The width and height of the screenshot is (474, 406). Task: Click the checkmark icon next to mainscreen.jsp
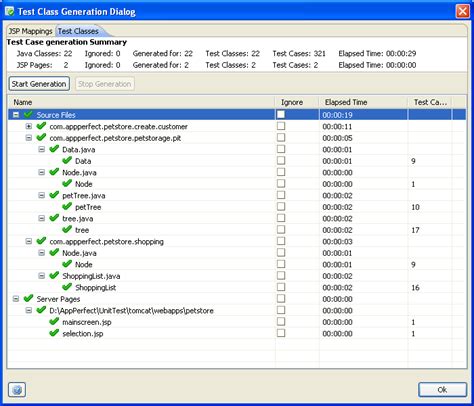[x=54, y=322]
